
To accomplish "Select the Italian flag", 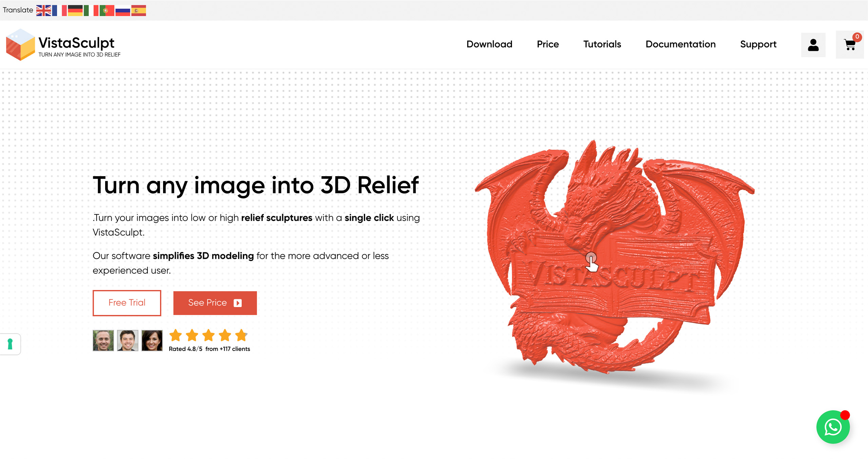I will coord(91,11).
